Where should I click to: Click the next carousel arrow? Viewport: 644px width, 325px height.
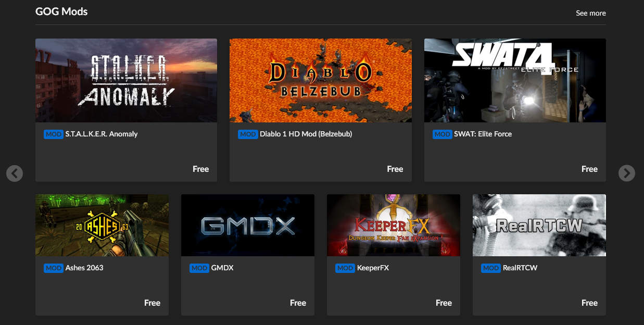click(627, 173)
